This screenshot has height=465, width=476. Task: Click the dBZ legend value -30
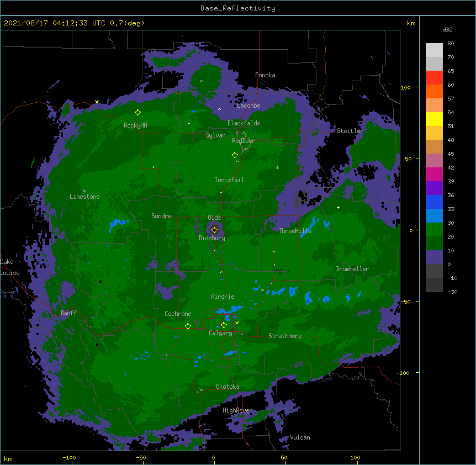point(452,292)
